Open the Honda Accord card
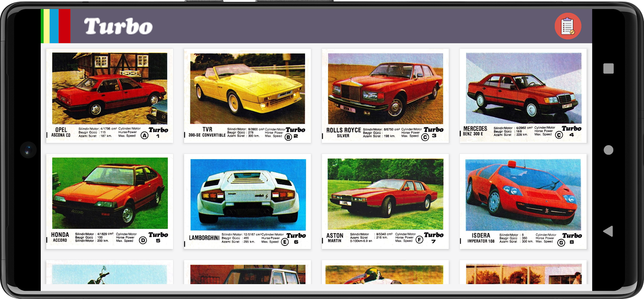 [110, 201]
